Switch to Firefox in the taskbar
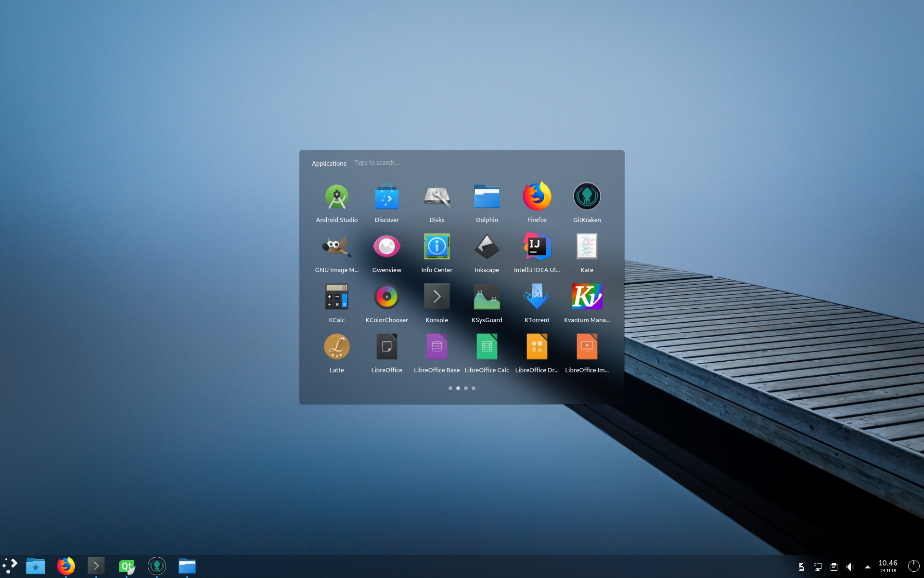The height and width of the screenshot is (578, 924). 66,566
